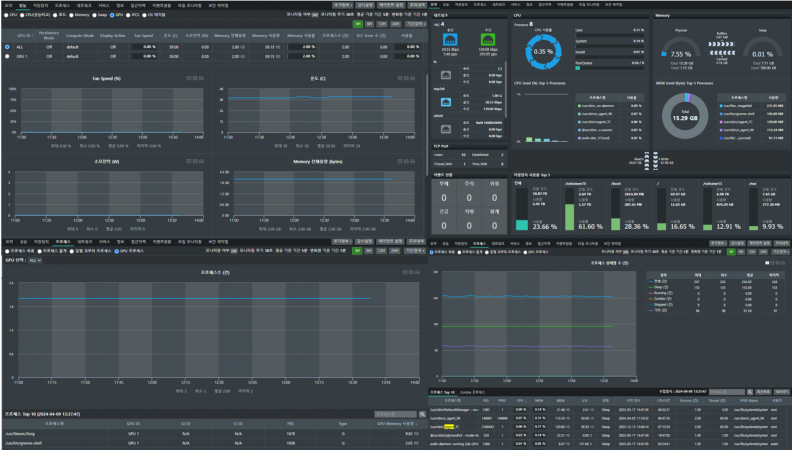
Task: Click the print icon on Fan Speed chart
Action: click(x=202, y=78)
